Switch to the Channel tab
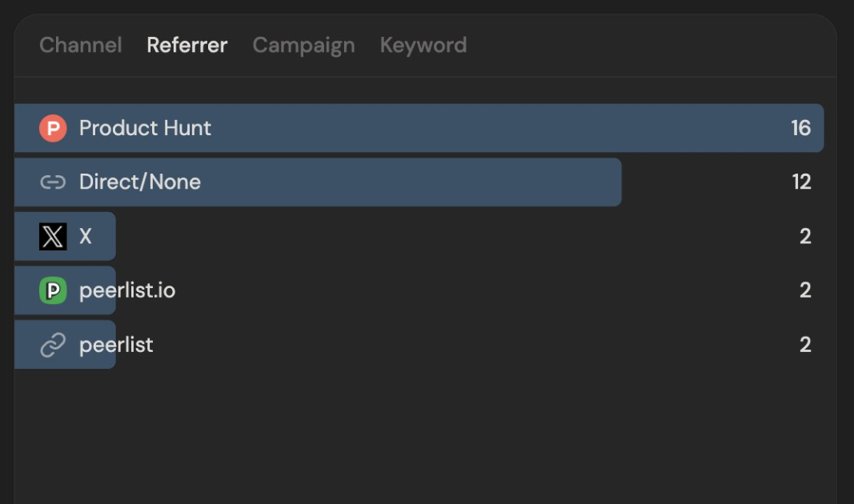Screen dimensions: 854x504 tap(81, 46)
